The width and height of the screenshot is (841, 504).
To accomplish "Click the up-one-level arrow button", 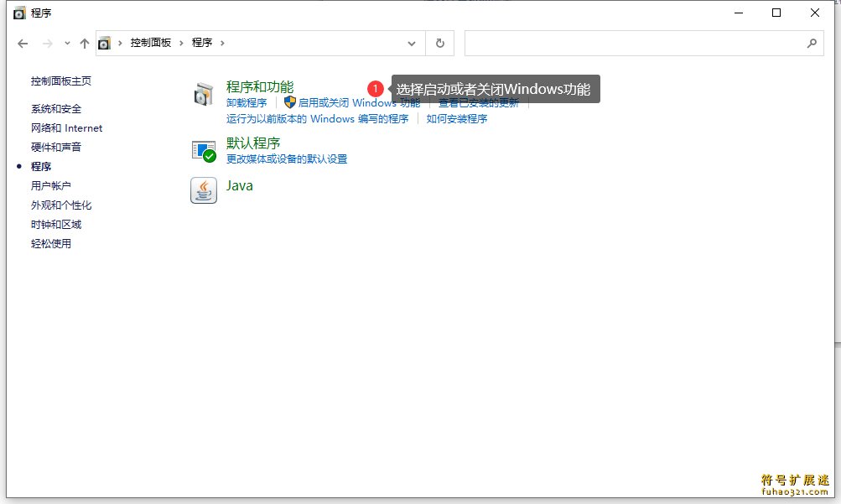I will pos(84,43).
